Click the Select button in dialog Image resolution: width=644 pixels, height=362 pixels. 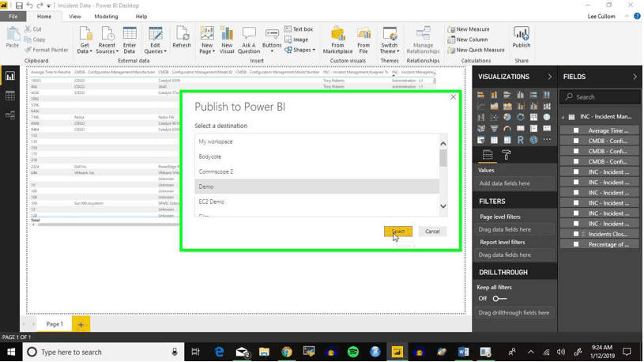(x=398, y=232)
